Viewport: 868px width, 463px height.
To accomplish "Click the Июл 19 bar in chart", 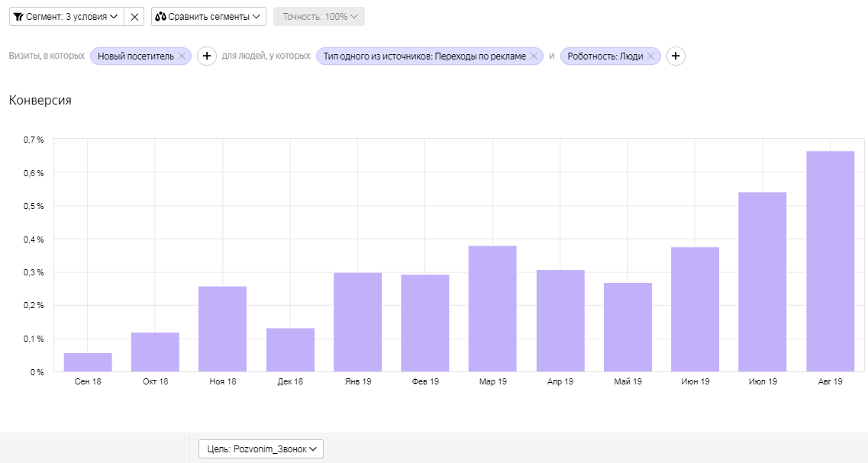I will [x=762, y=282].
